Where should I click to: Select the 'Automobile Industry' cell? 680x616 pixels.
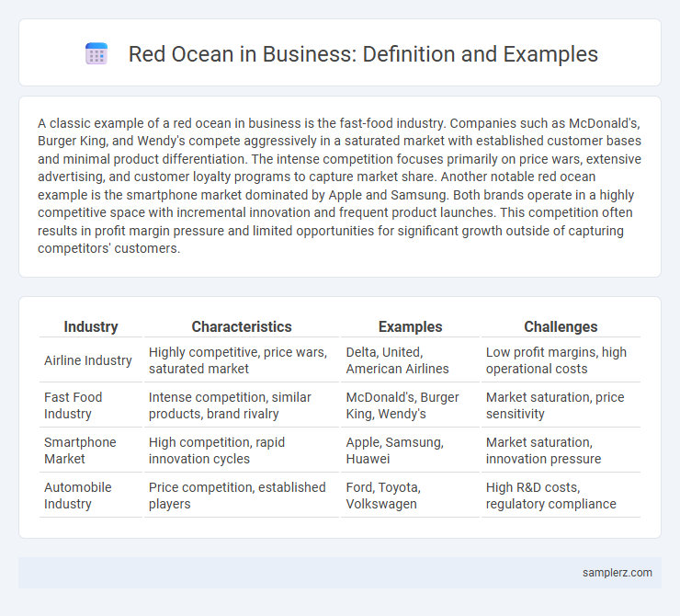click(91, 496)
